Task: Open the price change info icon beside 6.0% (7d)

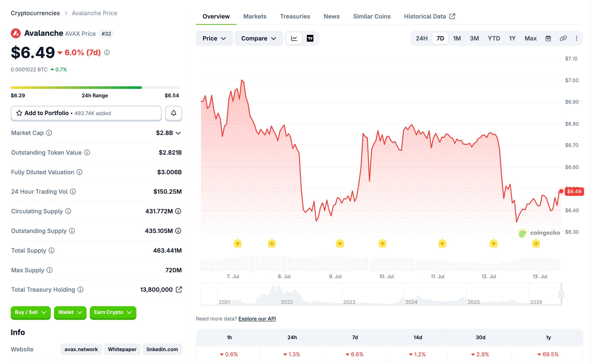Action: 107,52
